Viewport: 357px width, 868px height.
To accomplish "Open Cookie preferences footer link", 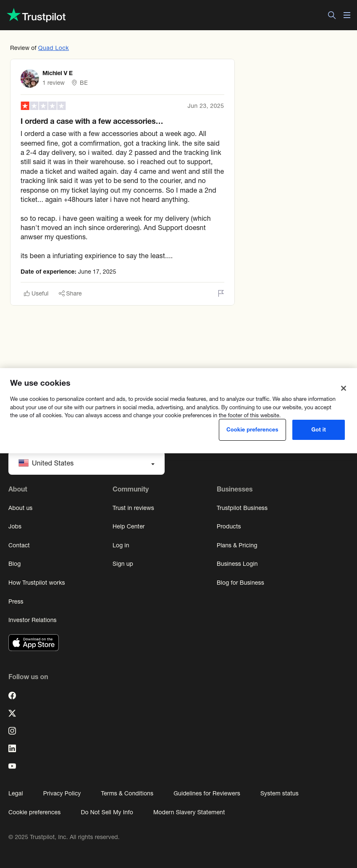I will click(x=34, y=812).
